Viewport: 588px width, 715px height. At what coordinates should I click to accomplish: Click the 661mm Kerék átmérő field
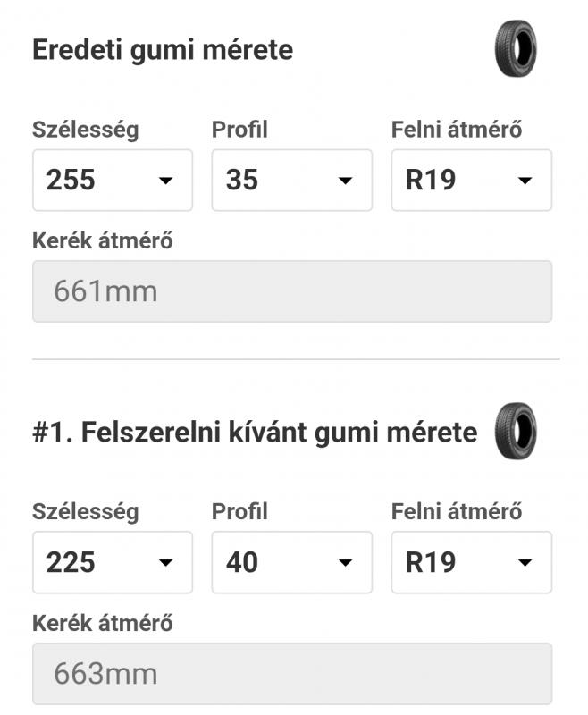coord(292,291)
